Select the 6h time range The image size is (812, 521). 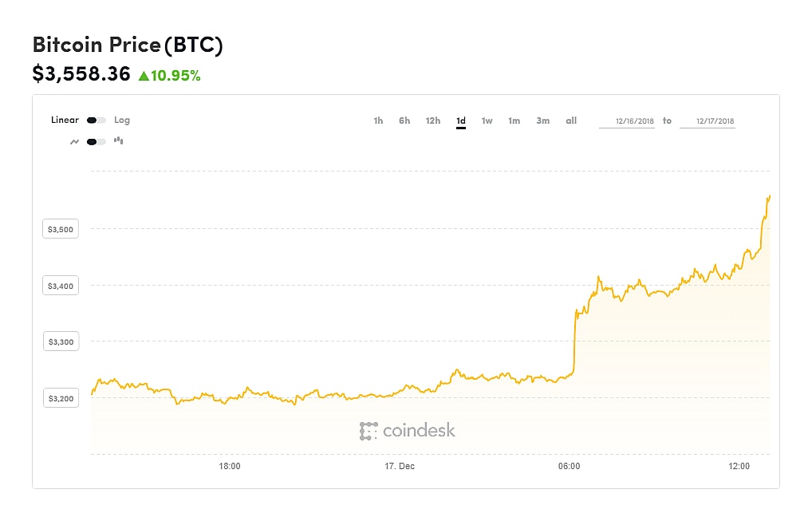[x=404, y=121]
